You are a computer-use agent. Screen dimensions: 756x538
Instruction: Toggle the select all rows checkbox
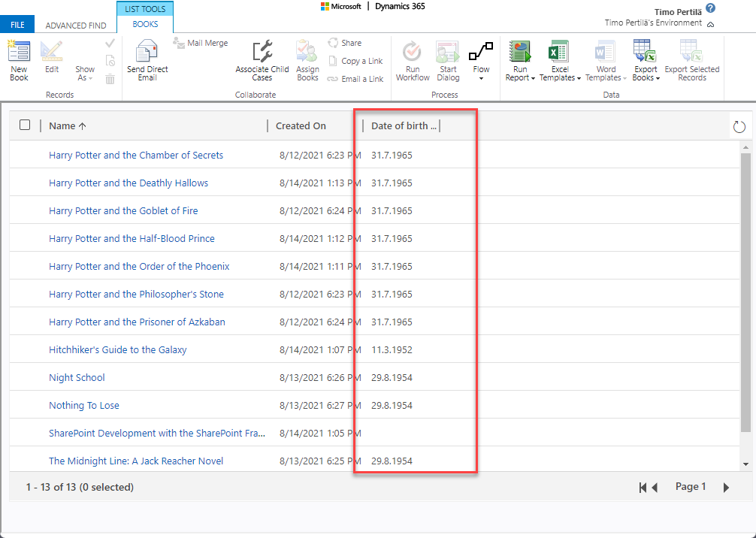point(25,125)
